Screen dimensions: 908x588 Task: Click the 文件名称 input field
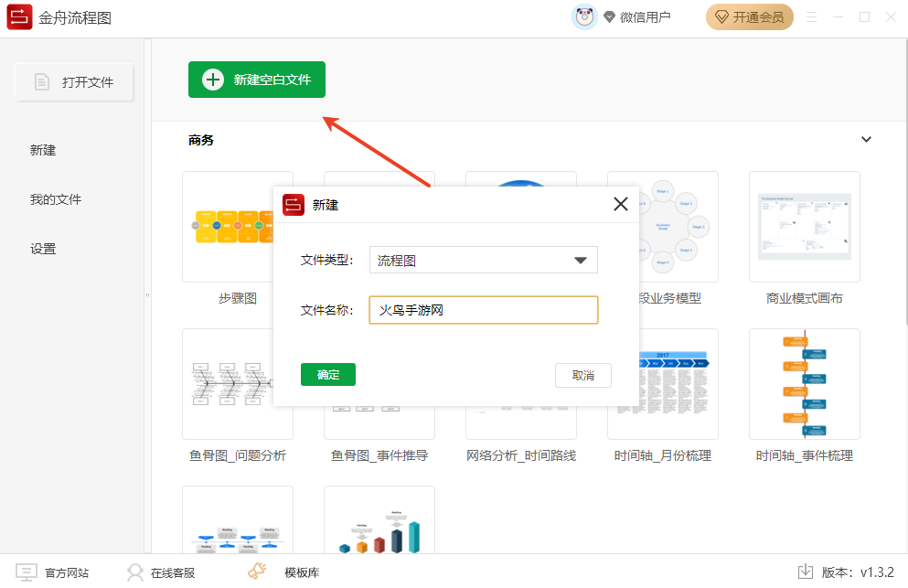click(484, 310)
